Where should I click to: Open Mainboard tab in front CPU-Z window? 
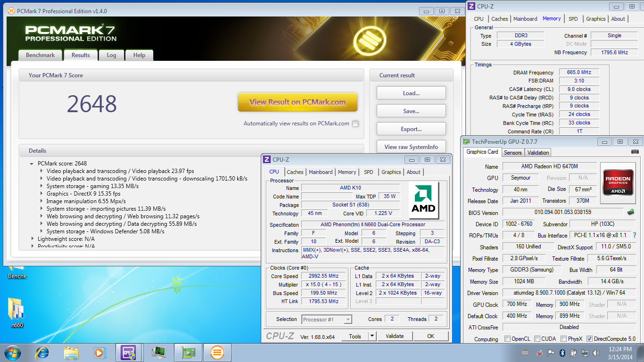point(321,172)
